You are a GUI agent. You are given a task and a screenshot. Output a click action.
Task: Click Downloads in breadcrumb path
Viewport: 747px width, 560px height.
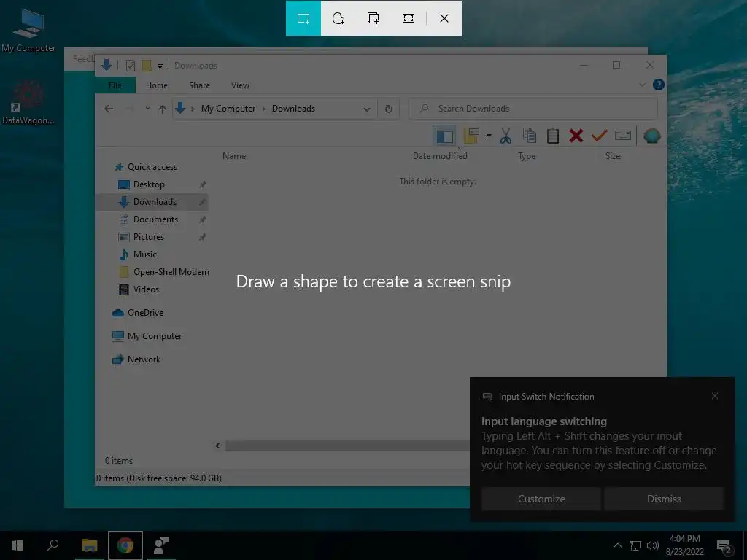pos(293,109)
